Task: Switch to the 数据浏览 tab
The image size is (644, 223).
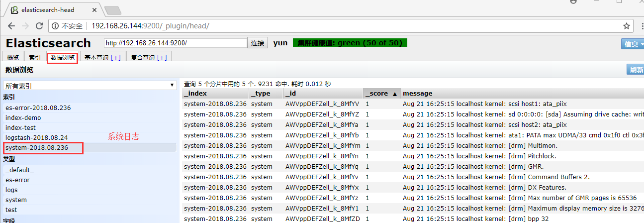Action: (x=62, y=58)
